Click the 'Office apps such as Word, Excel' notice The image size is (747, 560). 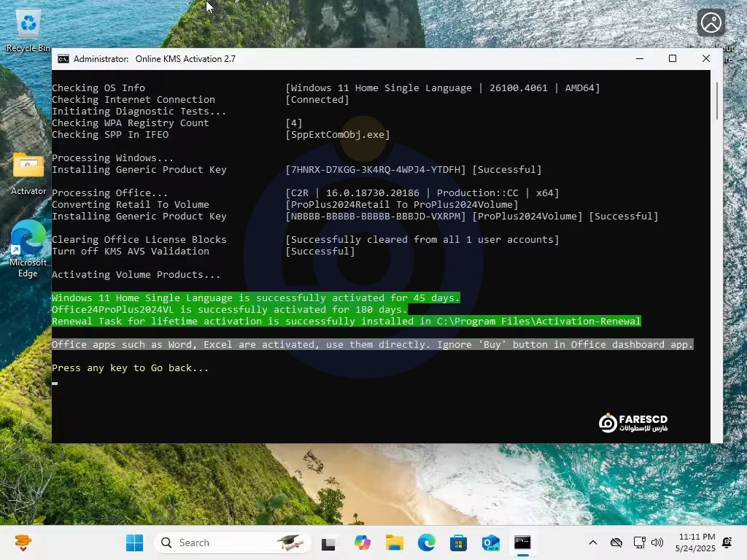point(373,344)
